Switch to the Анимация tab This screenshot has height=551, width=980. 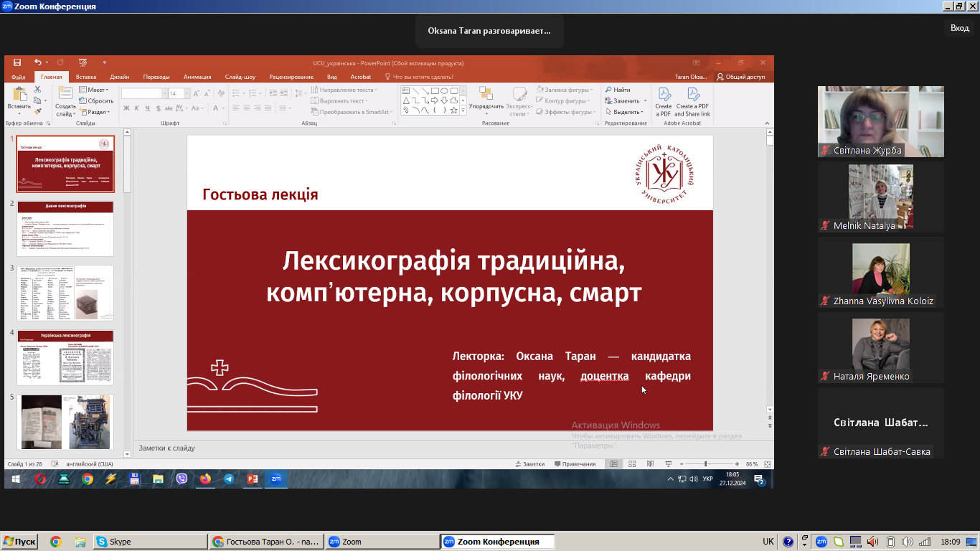point(197,77)
